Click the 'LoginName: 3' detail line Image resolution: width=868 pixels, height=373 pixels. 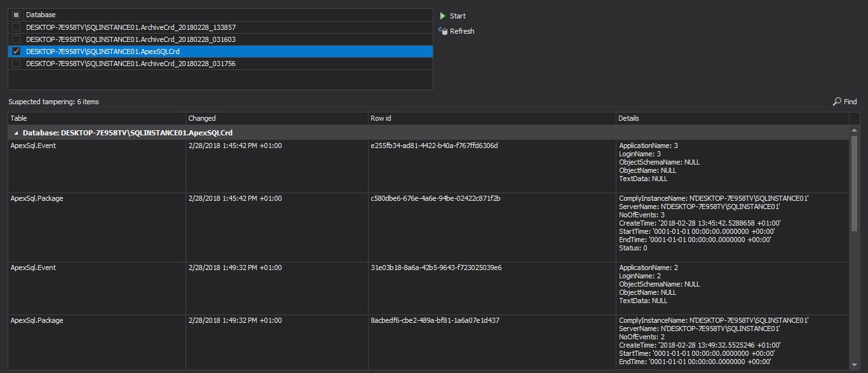point(640,154)
